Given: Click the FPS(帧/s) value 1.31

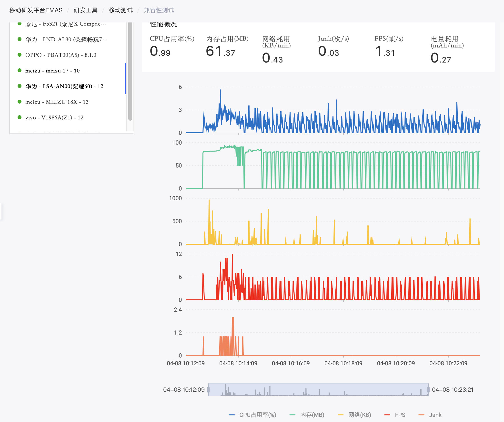Looking at the screenshot, I should tap(385, 51).
